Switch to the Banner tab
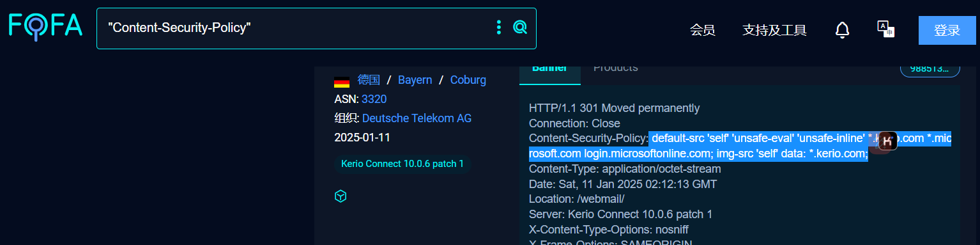 pyautogui.click(x=549, y=69)
